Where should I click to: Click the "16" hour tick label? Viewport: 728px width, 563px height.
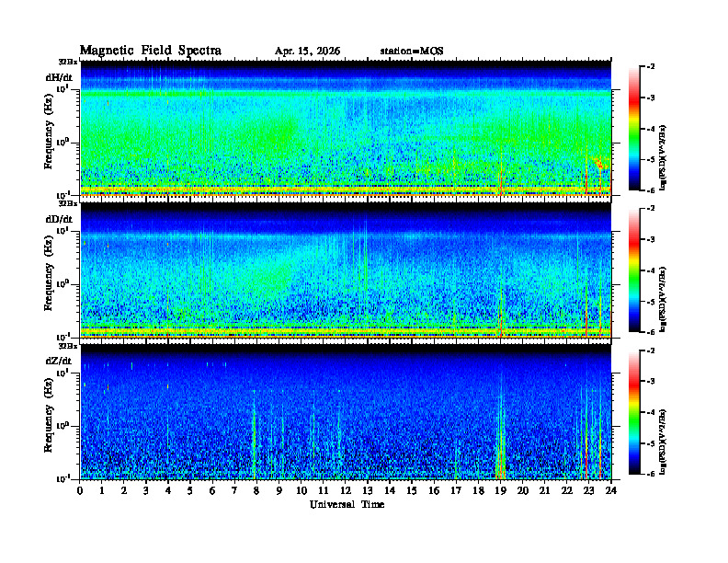click(434, 490)
